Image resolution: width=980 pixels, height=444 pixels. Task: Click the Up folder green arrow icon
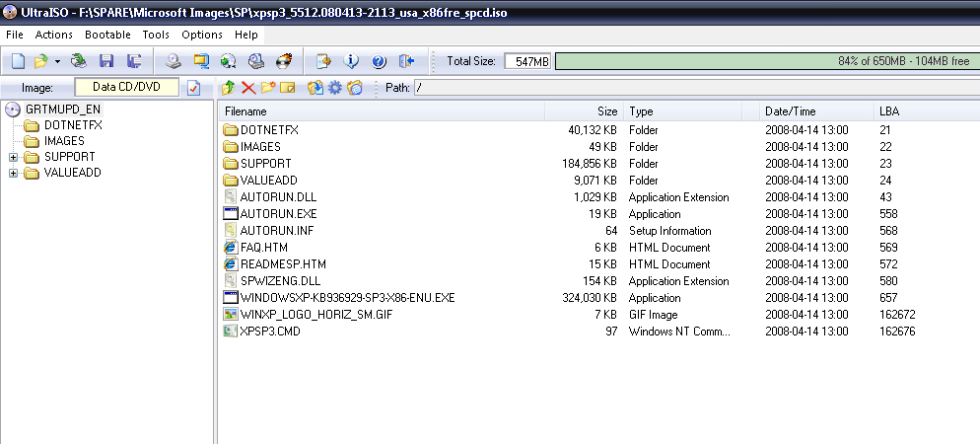(x=228, y=88)
